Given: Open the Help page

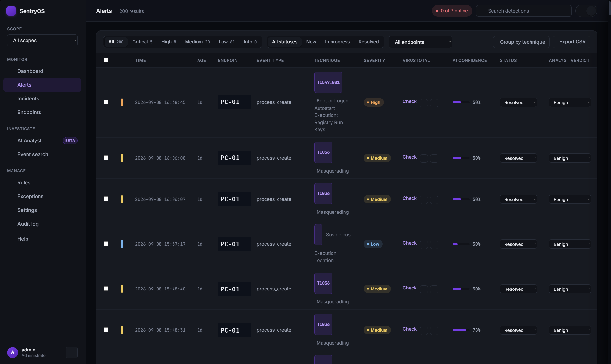Looking at the screenshot, I should point(42,239).
